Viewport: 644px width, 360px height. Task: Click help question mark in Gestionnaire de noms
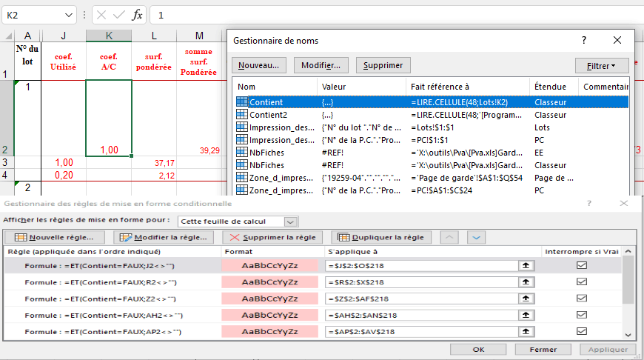583,40
